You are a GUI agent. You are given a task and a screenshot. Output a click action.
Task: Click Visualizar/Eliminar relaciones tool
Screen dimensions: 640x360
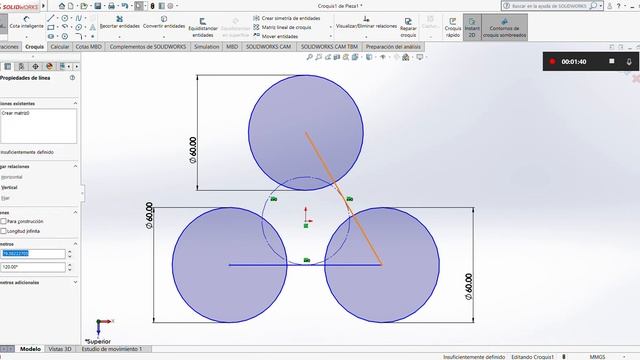click(366, 22)
